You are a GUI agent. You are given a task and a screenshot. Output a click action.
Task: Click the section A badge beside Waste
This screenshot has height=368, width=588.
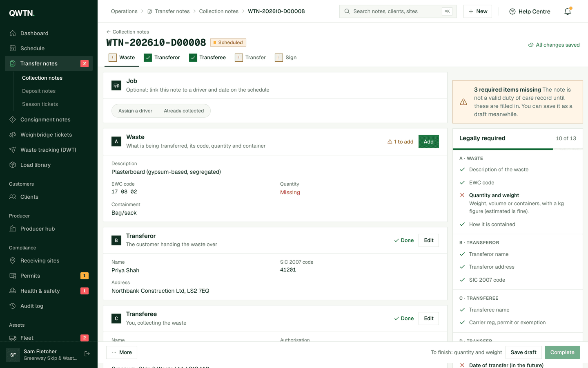pos(116,141)
